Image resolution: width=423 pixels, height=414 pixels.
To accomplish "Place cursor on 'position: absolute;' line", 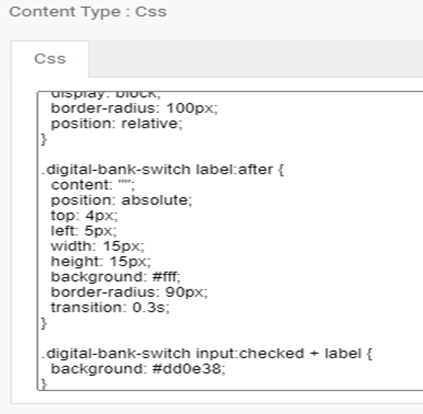I will 121,200.
